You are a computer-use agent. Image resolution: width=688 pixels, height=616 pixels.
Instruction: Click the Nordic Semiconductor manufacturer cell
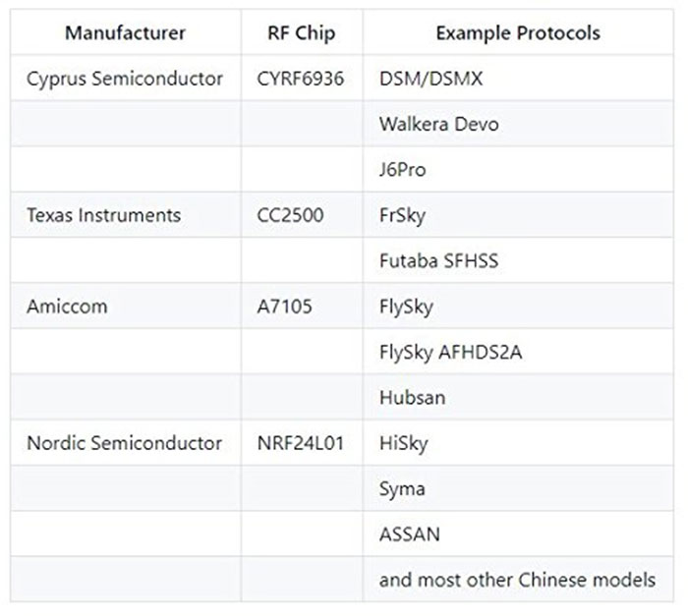tap(124, 443)
